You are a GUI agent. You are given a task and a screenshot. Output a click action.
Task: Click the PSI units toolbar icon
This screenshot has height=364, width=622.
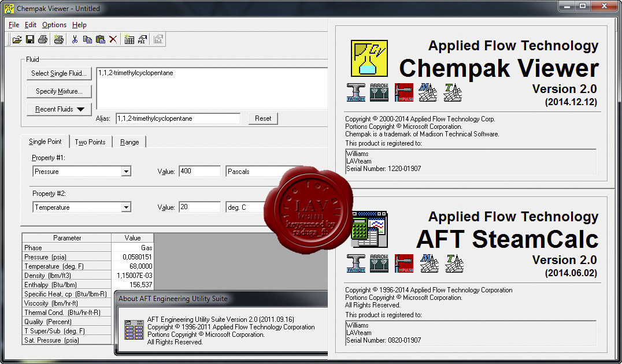coord(142,39)
